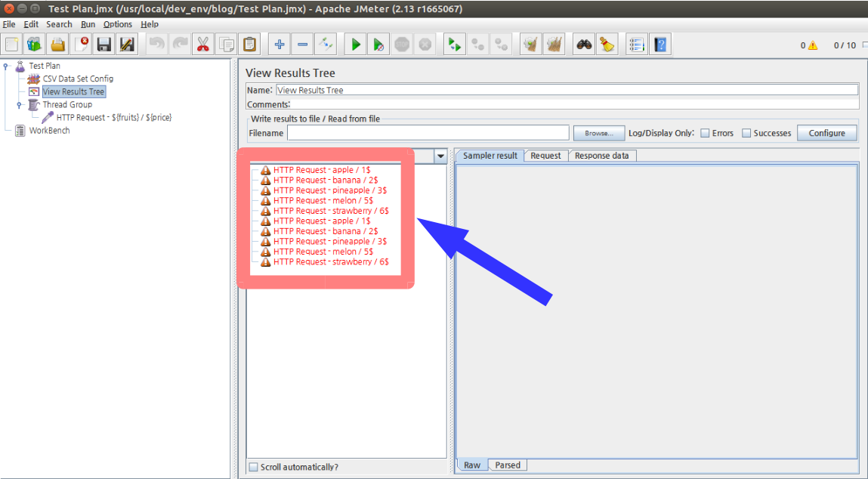Switch to the Sampler result tab
Viewport: 868px width, 479px height.
490,156
